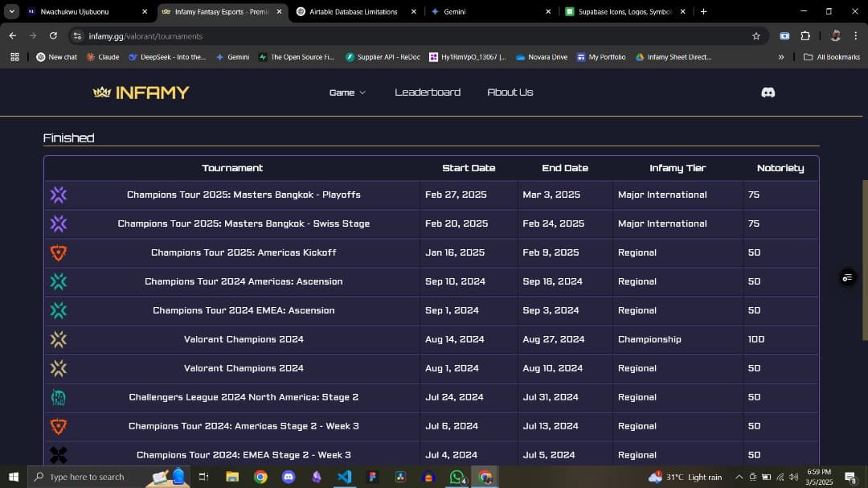Open Challengers League 2024 North America: Stage 2

pos(244,397)
